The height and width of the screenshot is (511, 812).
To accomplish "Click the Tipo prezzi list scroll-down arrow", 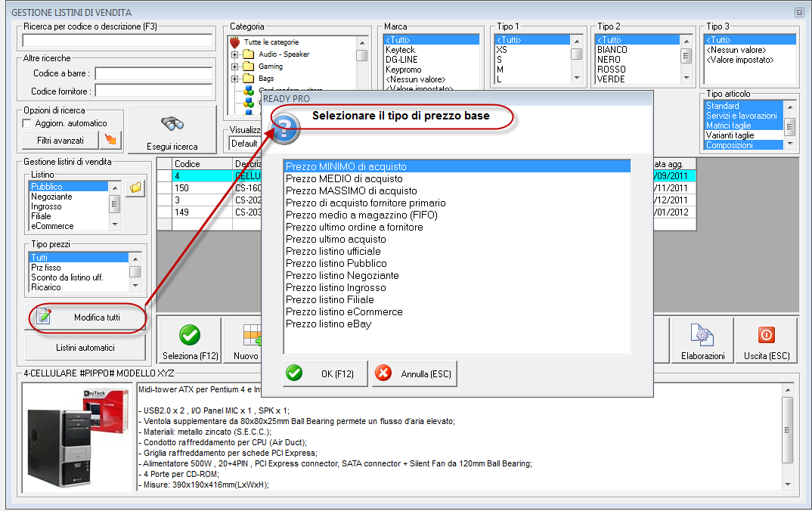I will point(135,286).
